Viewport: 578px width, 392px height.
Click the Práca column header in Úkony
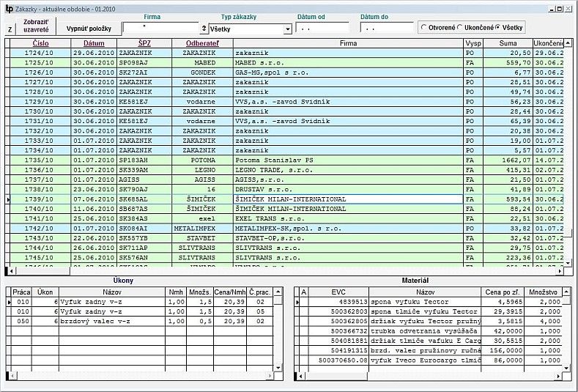[x=21, y=292]
